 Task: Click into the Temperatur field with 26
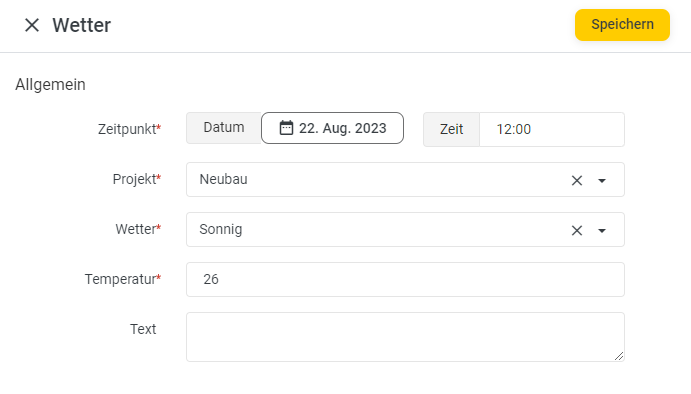click(x=405, y=279)
